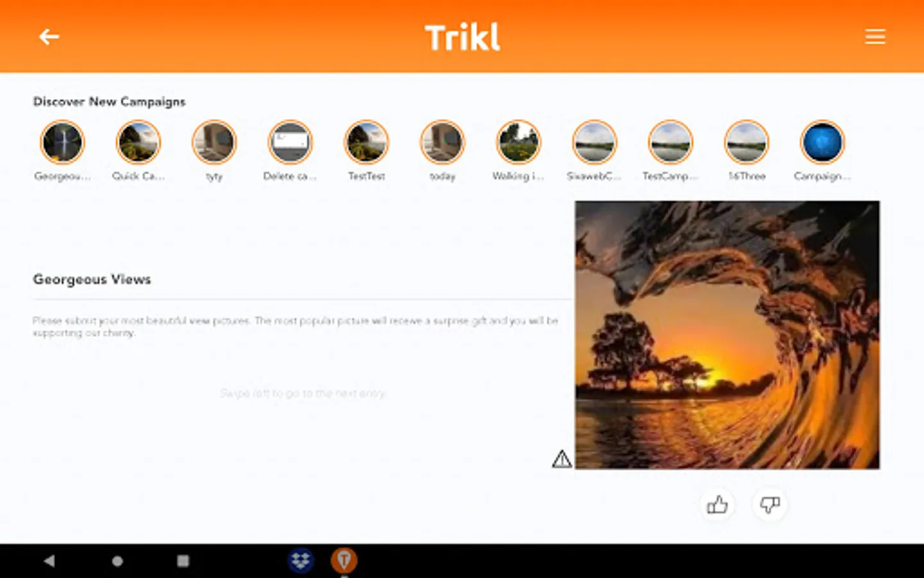Open the hamburger menu
The height and width of the screenshot is (578, 924).
pos(875,37)
